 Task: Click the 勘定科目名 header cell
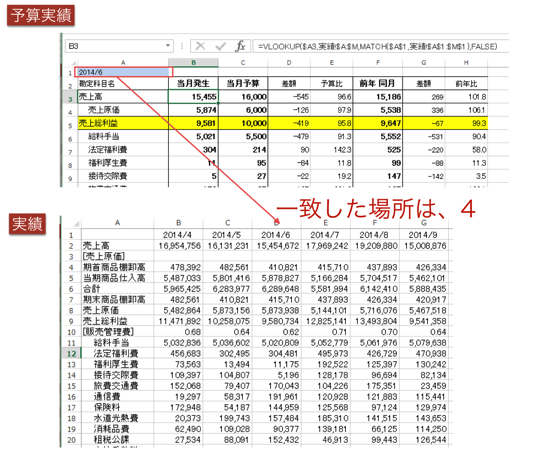coord(123,84)
